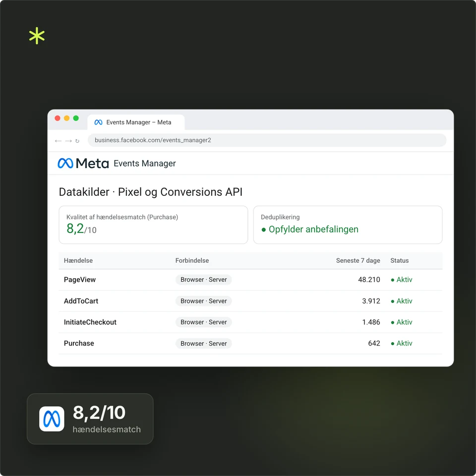Click the yellow-green asterisk logo
The height and width of the screenshot is (476, 476).
coord(37,36)
